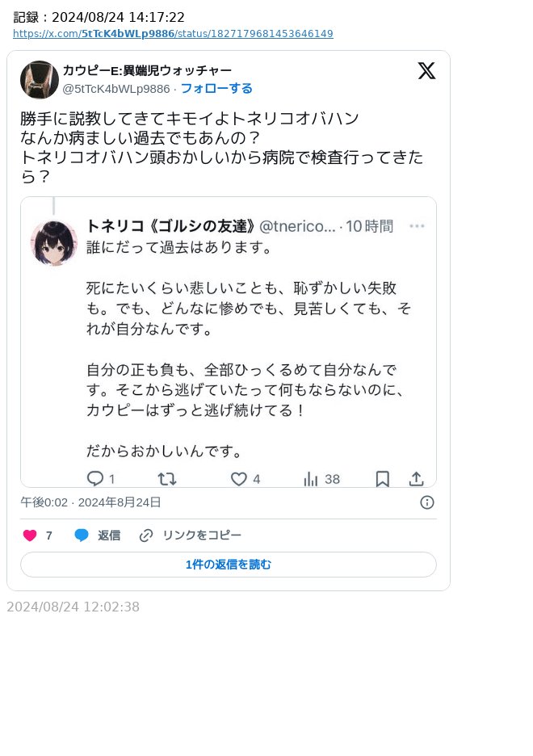Click the 午後0:02 2024年8月24日 timestamp

click(90, 502)
